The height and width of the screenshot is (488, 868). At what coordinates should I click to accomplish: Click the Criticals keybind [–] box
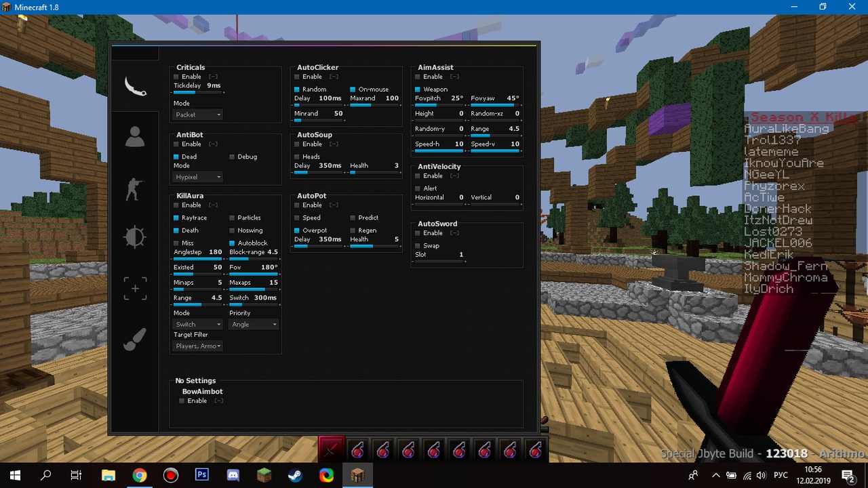[213, 77]
